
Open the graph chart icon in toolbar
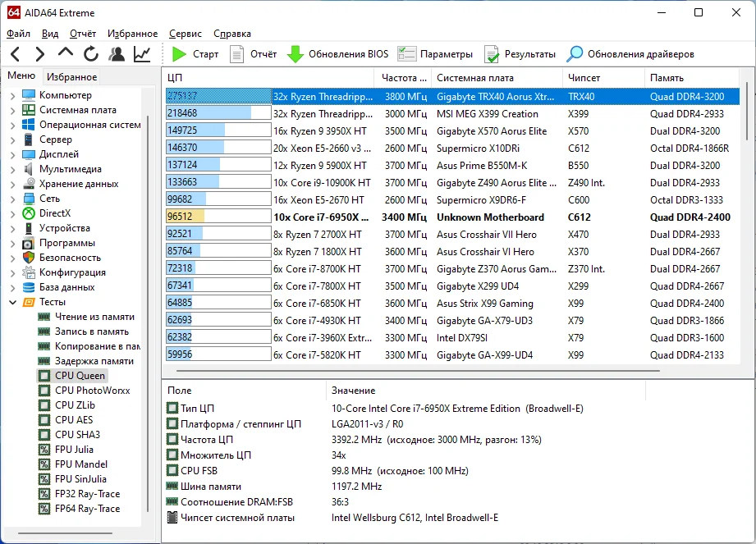click(142, 54)
